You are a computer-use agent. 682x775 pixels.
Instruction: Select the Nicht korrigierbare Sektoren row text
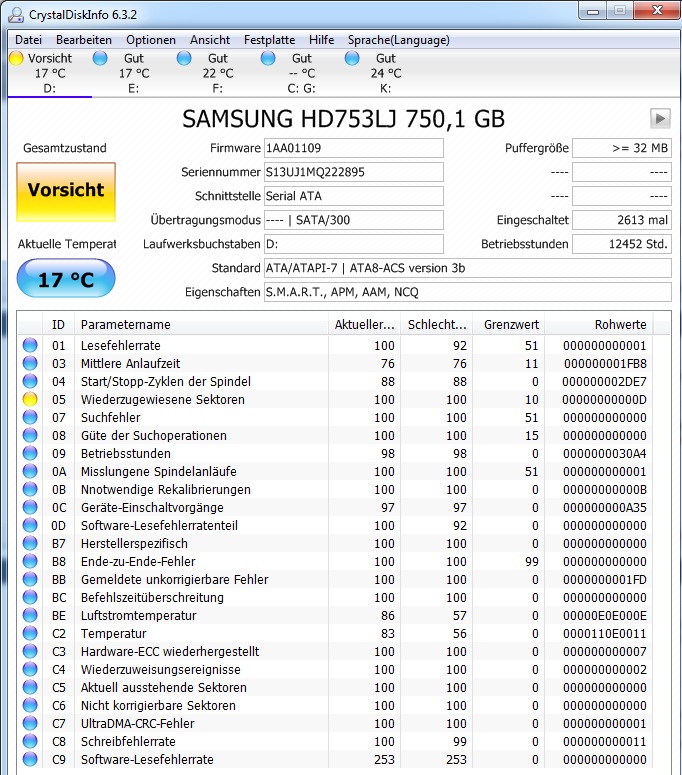point(158,705)
